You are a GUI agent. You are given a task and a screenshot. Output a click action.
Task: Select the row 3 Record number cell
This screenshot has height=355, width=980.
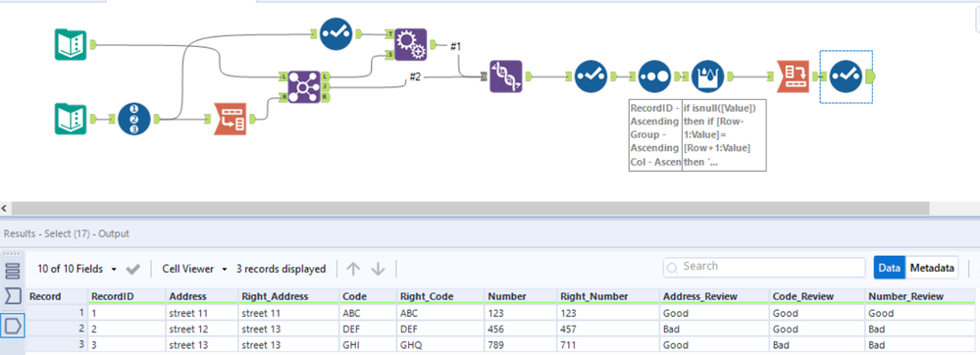point(57,344)
